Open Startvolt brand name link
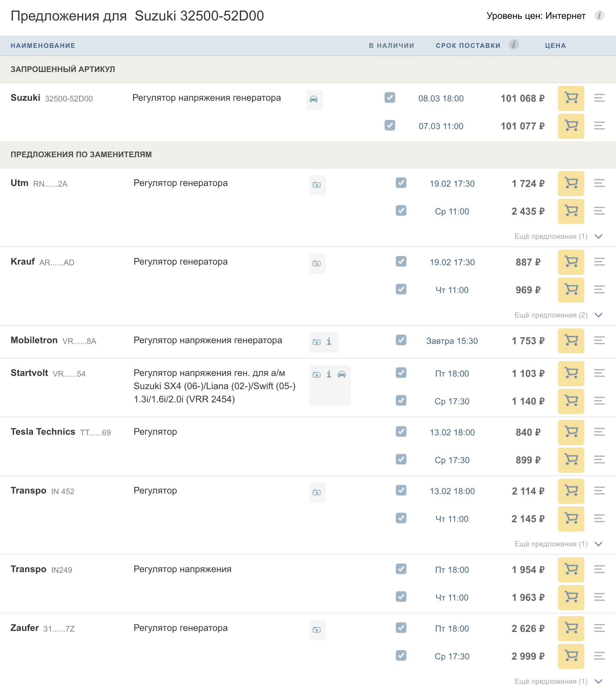This screenshot has width=616, height=697. (29, 373)
